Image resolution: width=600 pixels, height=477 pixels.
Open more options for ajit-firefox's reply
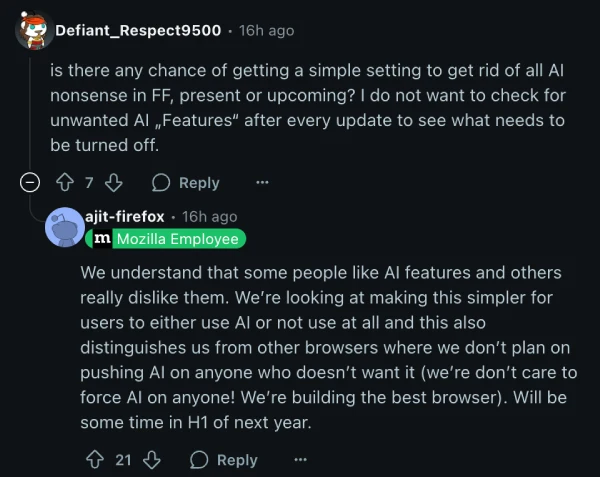300,460
